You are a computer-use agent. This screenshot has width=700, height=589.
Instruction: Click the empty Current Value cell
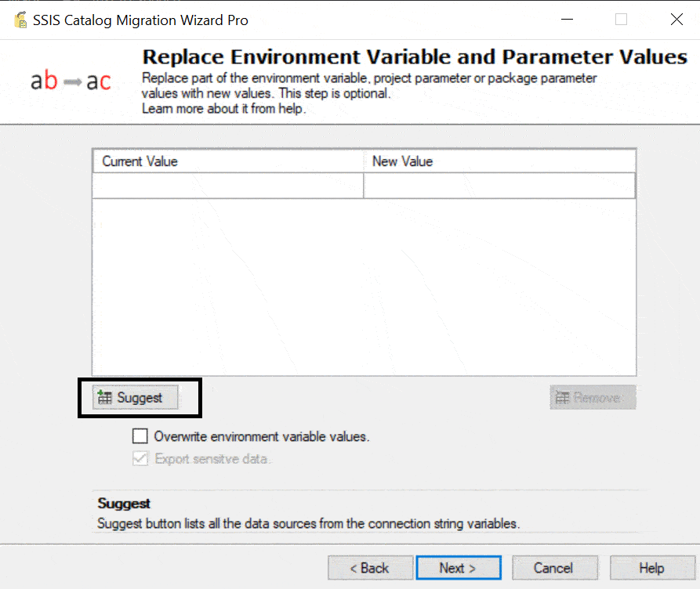[228, 185]
